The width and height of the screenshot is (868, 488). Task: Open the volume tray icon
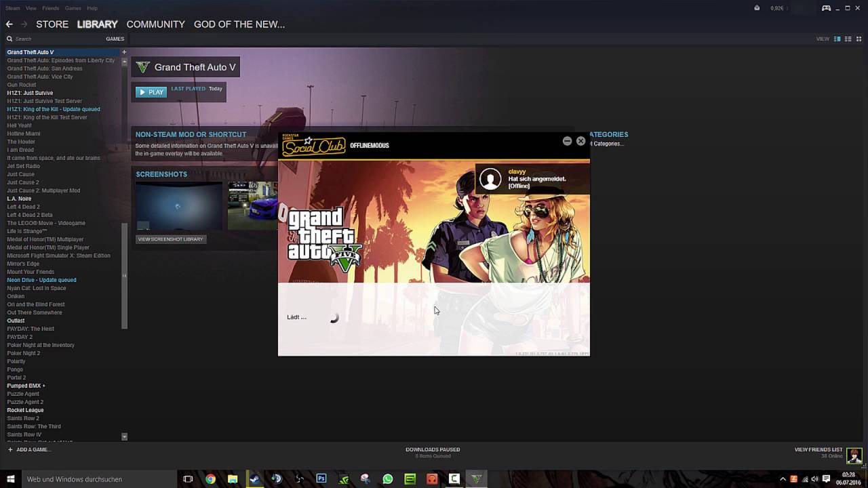pos(816,479)
